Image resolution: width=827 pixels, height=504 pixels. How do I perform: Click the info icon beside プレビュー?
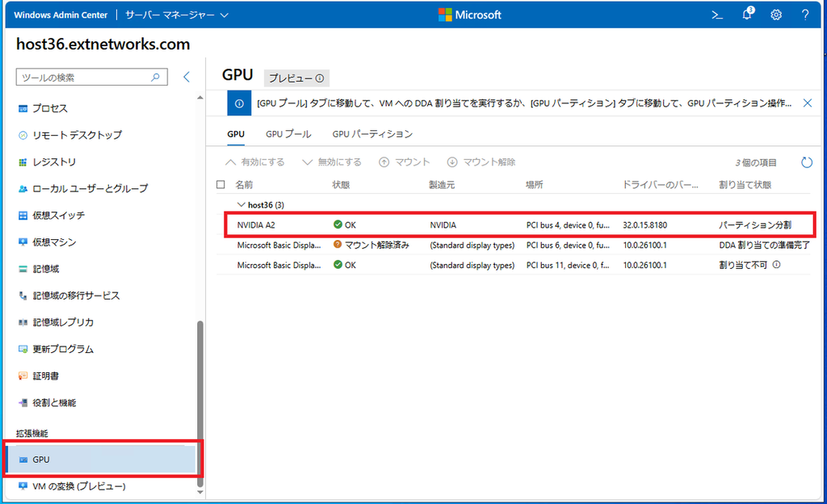point(320,78)
